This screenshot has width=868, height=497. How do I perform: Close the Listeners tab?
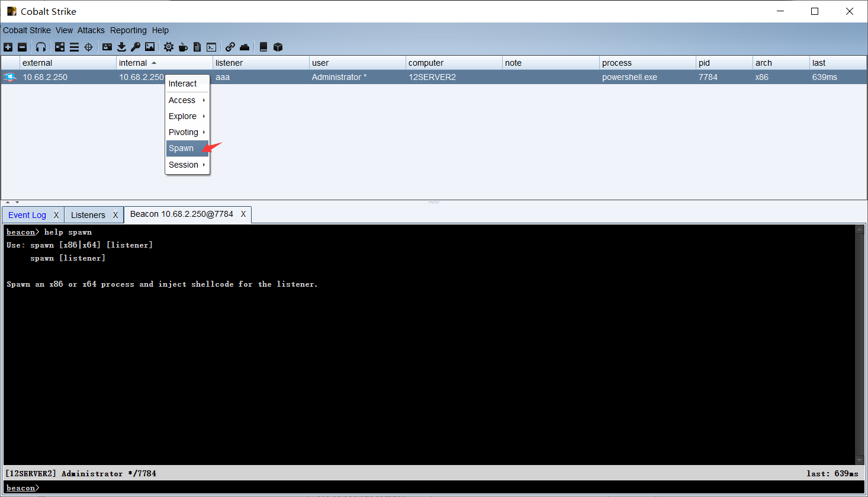pyautogui.click(x=115, y=215)
